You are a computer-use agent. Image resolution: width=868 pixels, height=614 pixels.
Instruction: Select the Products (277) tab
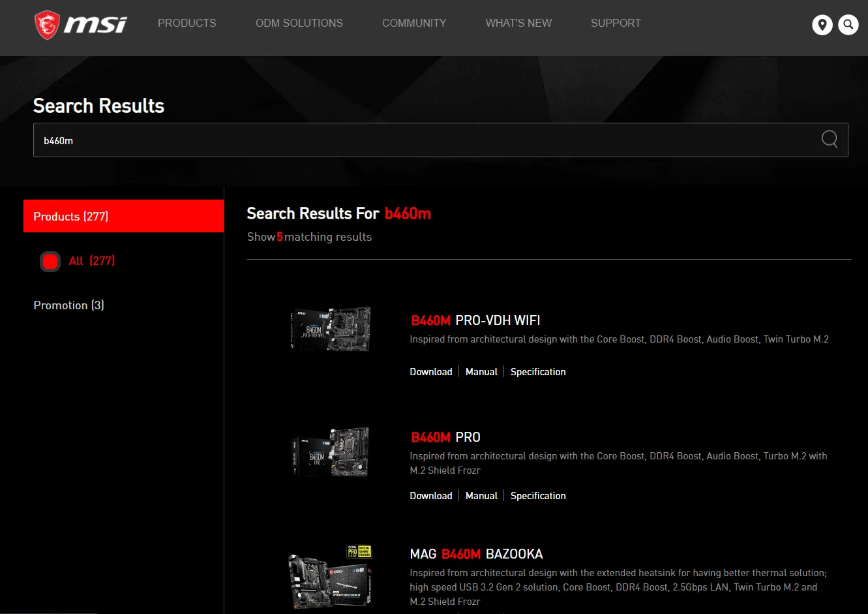(x=123, y=216)
